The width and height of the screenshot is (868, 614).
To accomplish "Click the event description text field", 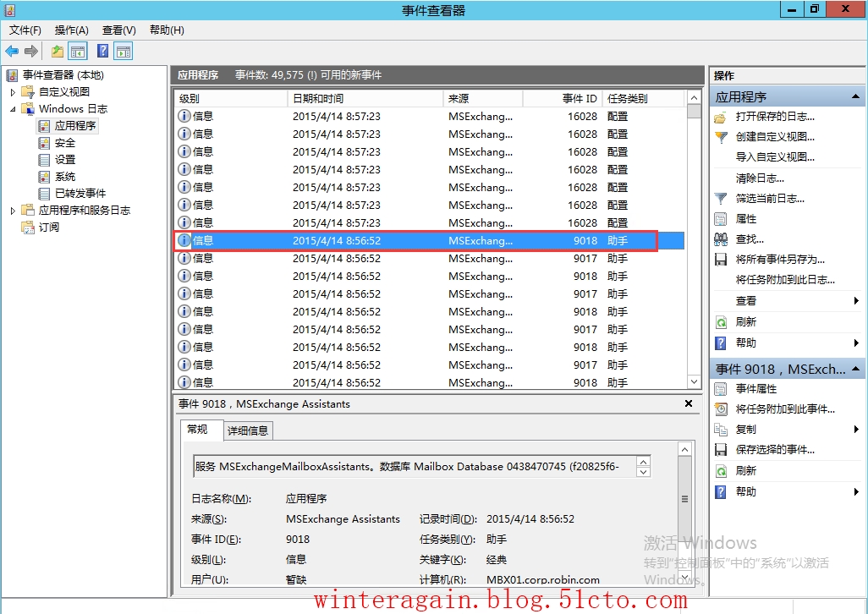I will (415, 466).
